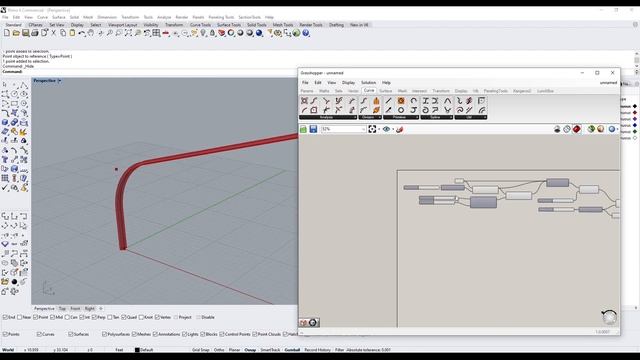This screenshot has height=360, width=640.
Task: Toggle Grid Snap in the status bar
Action: (x=200, y=350)
